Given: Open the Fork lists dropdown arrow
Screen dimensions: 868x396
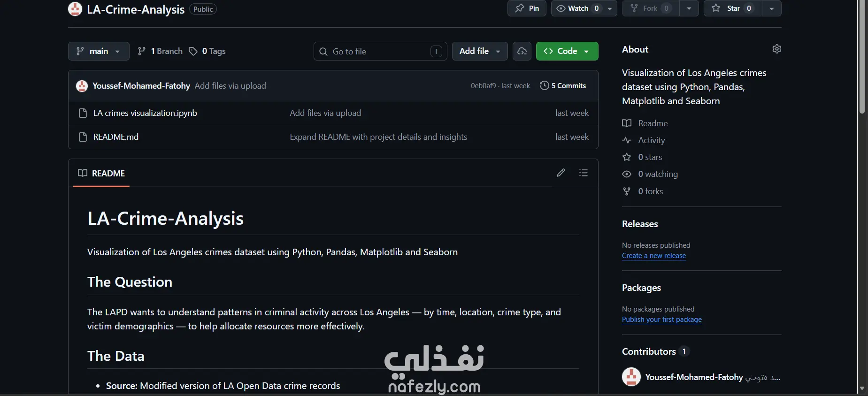Looking at the screenshot, I should click(689, 8).
